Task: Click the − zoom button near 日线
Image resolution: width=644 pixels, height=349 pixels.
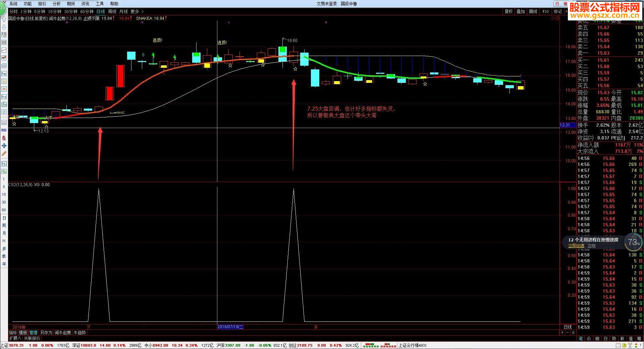Action: (568, 333)
